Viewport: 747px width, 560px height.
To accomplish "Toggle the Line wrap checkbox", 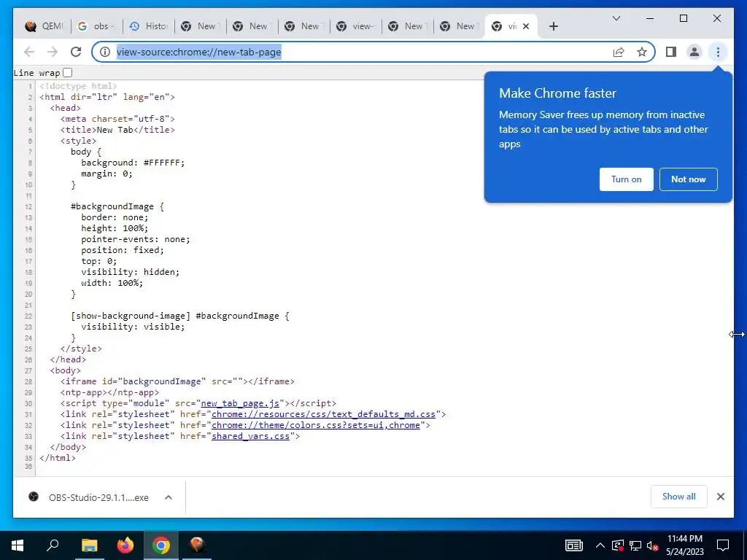I will pyautogui.click(x=68, y=73).
